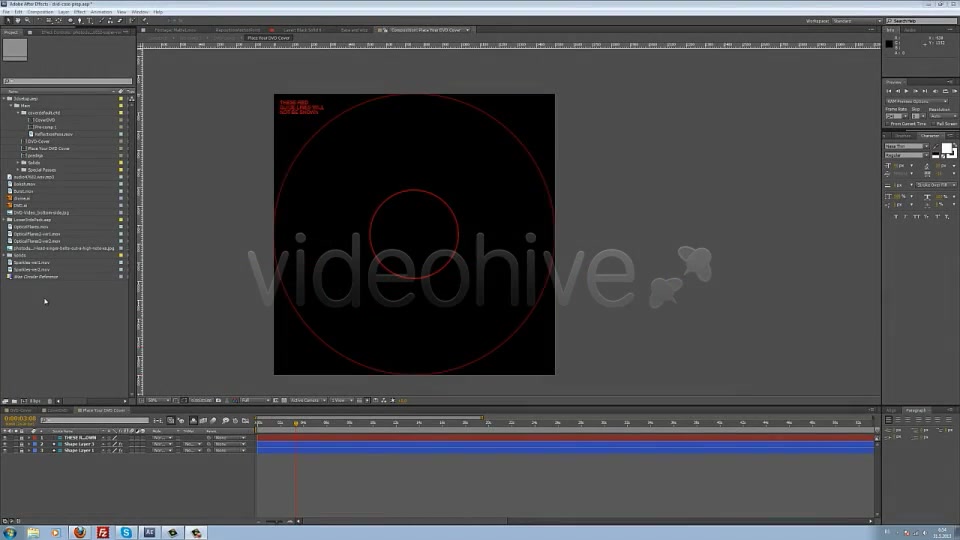Select the Hand tool in toolbar
Viewport: 960px width, 540px height.
[x=18, y=20]
